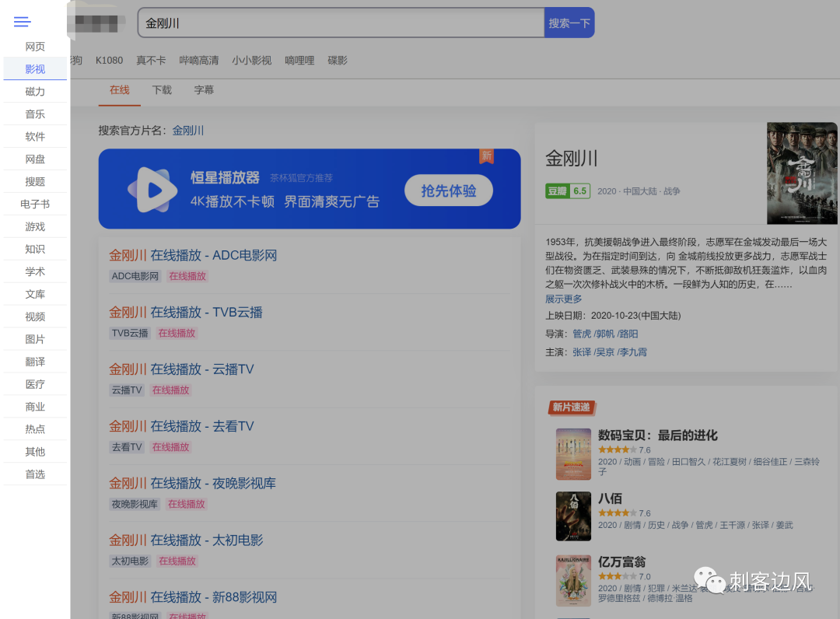Click 在线播放 tag under TVB云播
This screenshot has height=619, width=840.
(x=177, y=333)
